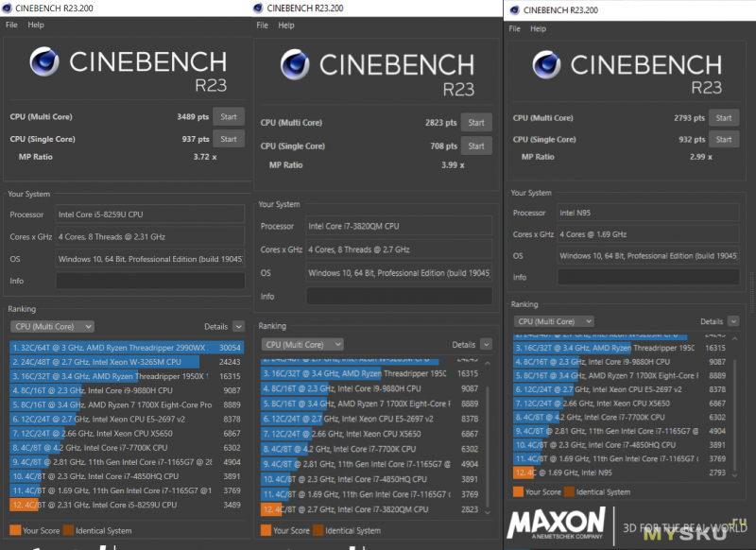Click Processor field Intel N95

coord(648,213)
